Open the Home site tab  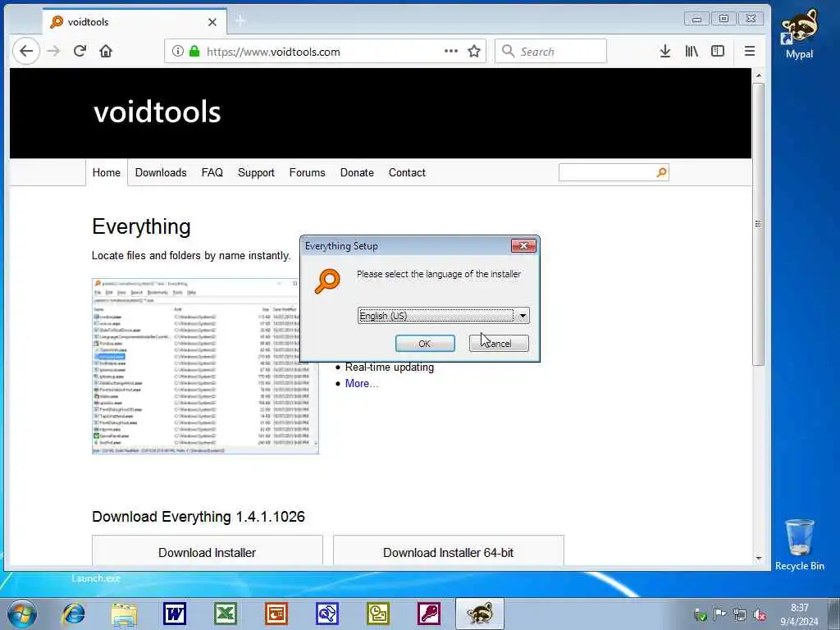click(106, 172)
